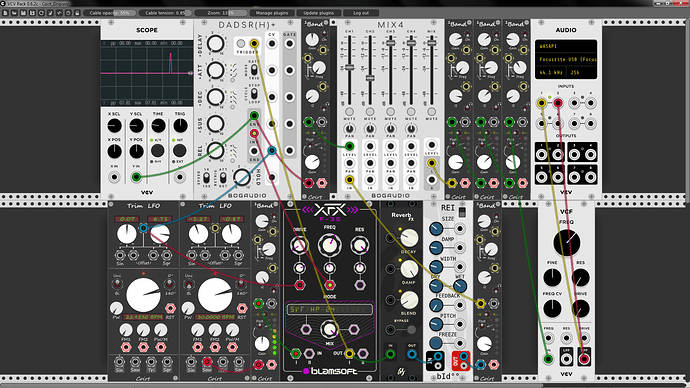Click the MIX4 CH1 fader handle
Viewport: 690px width, 388px height.
tap(349, 68)
